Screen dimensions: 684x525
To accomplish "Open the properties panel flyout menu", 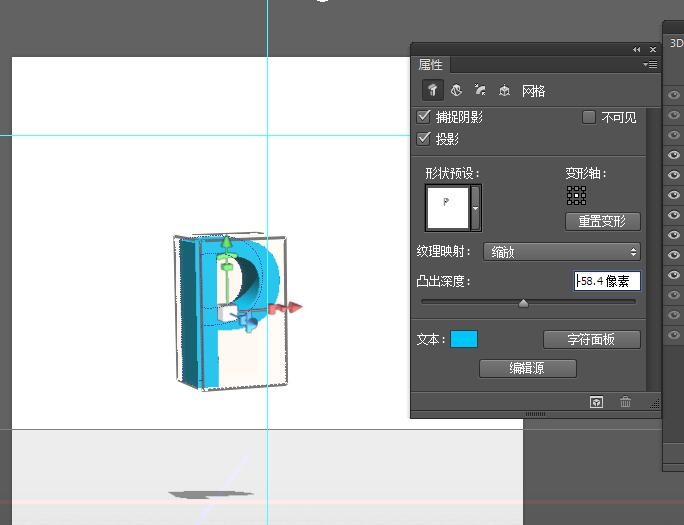I will tap(651, 65).
